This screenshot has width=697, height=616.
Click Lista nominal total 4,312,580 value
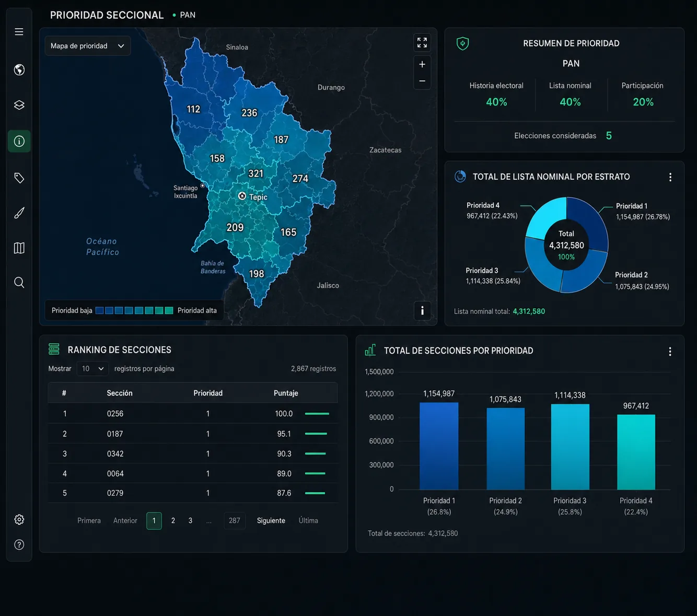pos(529,311)
